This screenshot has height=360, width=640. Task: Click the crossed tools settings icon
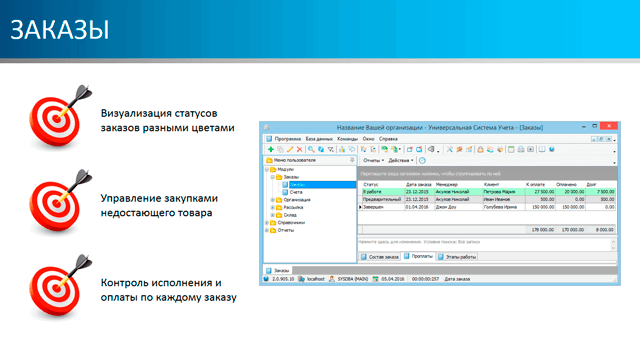pyautogui.click(x=449, y=149)
